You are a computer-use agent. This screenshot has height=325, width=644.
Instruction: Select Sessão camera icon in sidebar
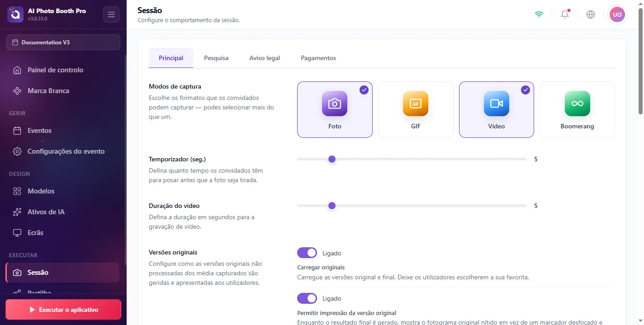pyautogui.click(x=17, y=273)
